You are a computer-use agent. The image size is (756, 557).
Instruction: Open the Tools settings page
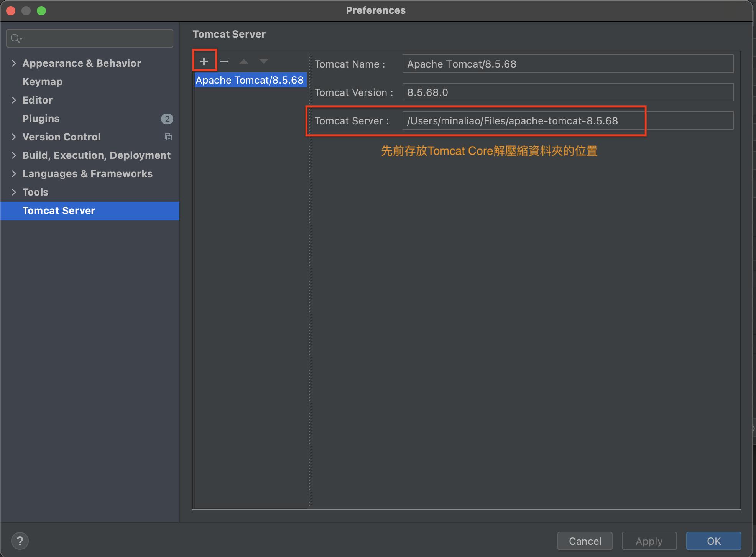coord(35,192)
